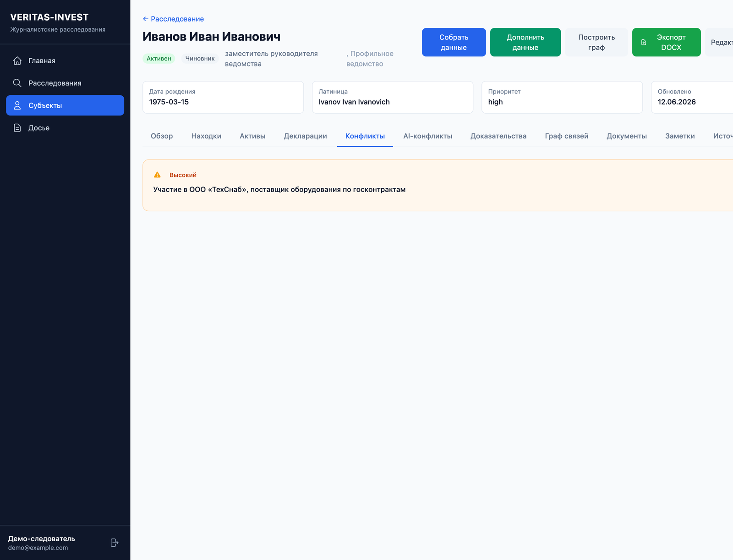Click the heading Иванов Иван Иванович
The height and width of the screenshot is (560, 733).
pyautogui.click(x=211, y=37)
